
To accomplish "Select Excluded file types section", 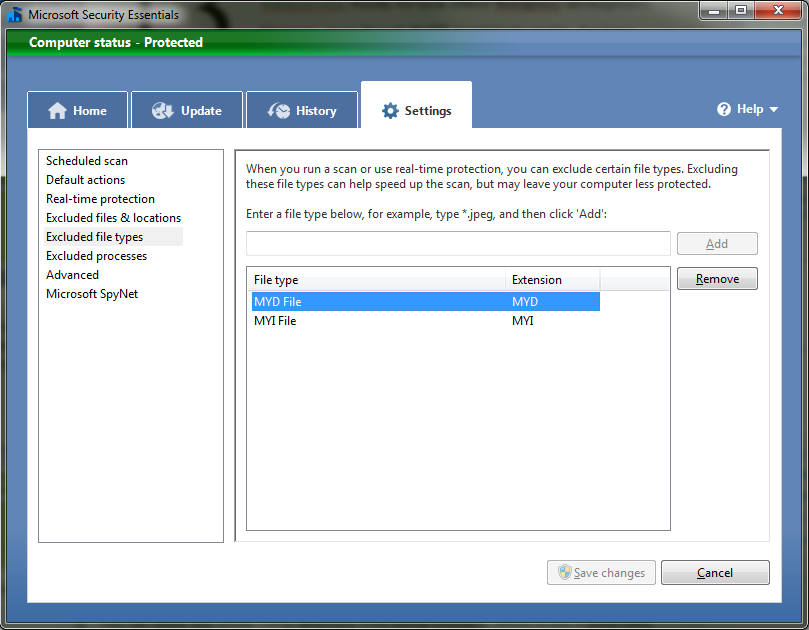I will [x=114, y=237].
